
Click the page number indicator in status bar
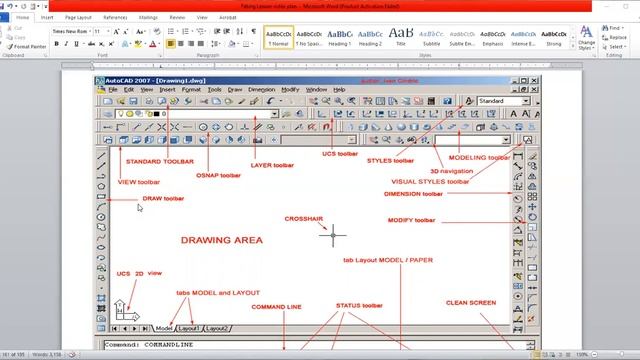13,355
